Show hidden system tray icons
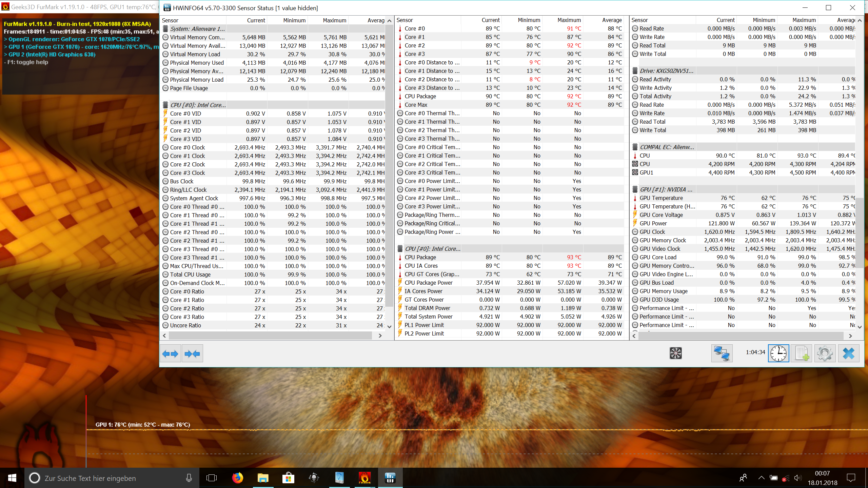The height and width of the screenshot is (488, 868). click(x=761, y=478)
